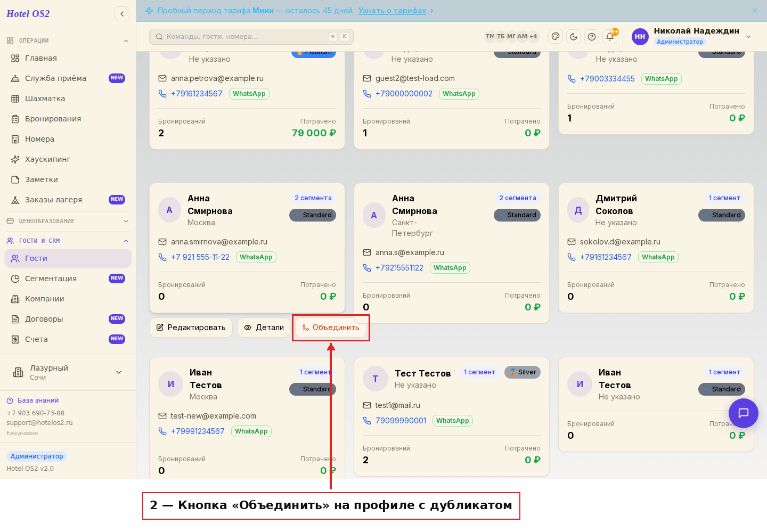The height and width of the screenshot is (532, 767).
Task: Open the chat support bubble
Action: [744, 413]
